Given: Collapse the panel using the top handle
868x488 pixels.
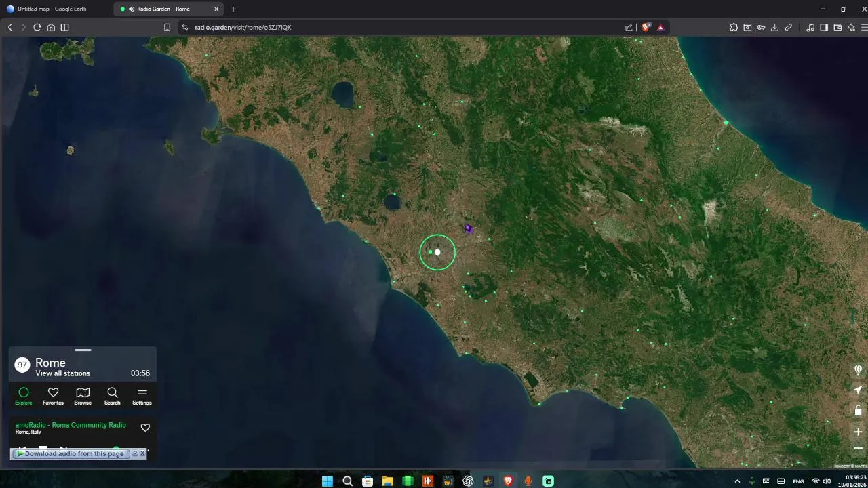Looking at the screenshot, I should click(83, 350).
